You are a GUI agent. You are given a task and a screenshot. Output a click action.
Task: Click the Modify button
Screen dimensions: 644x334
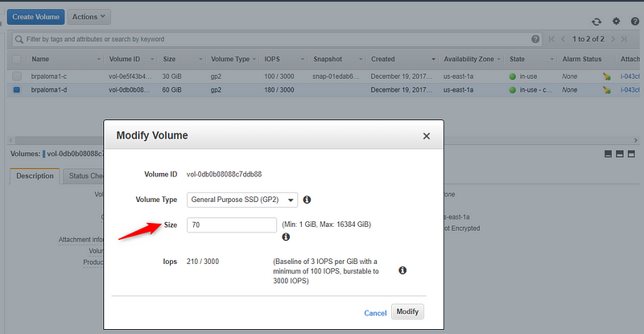407,311
